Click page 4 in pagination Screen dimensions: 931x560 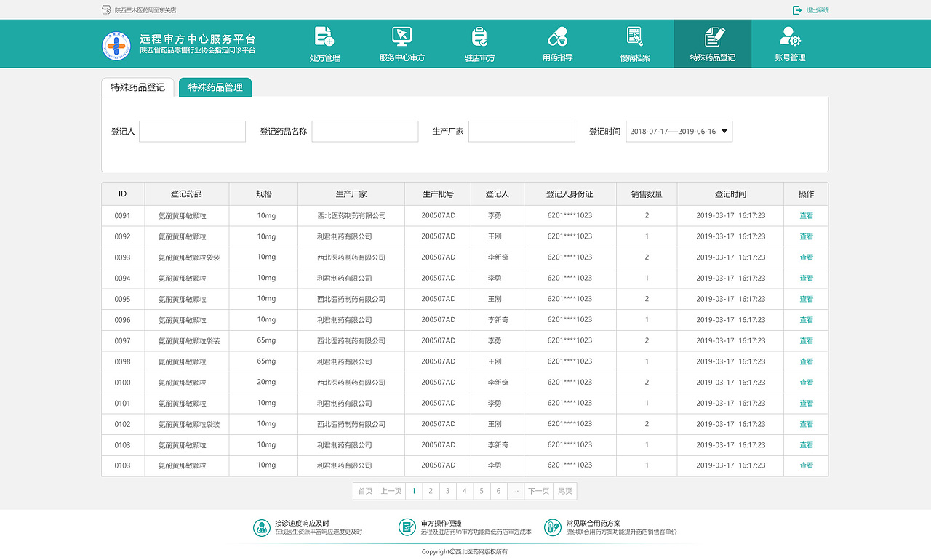[465, 491]
